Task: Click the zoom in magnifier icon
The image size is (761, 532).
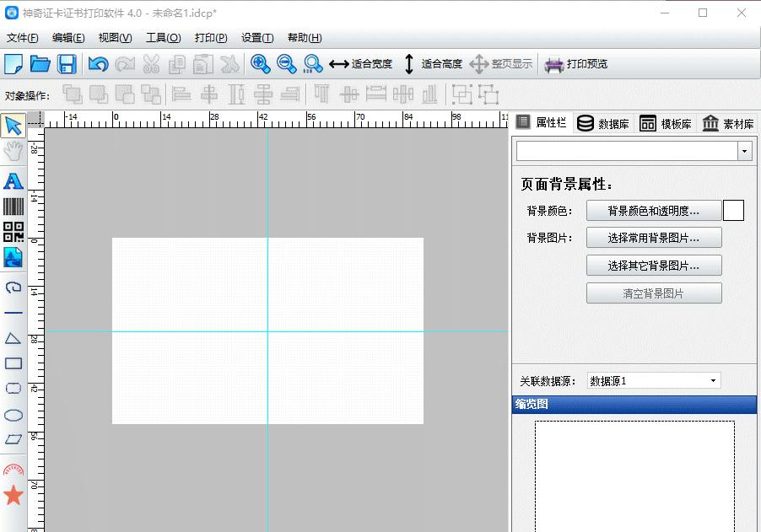Action: pyautogui.click(x=260, y=64)
